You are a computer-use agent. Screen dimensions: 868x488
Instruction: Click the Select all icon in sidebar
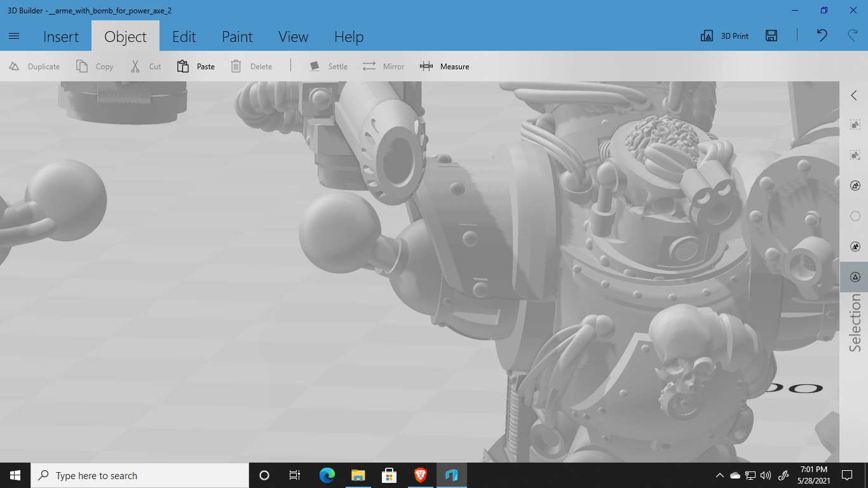tap(855, 186)
